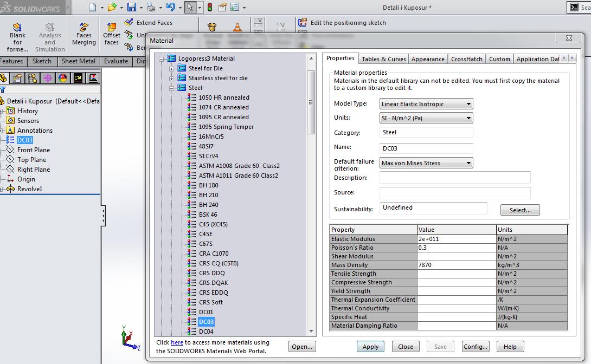Launch the Blank for formed part tool
The width and height of the screenshot is (591, 364).
[17, 37]
